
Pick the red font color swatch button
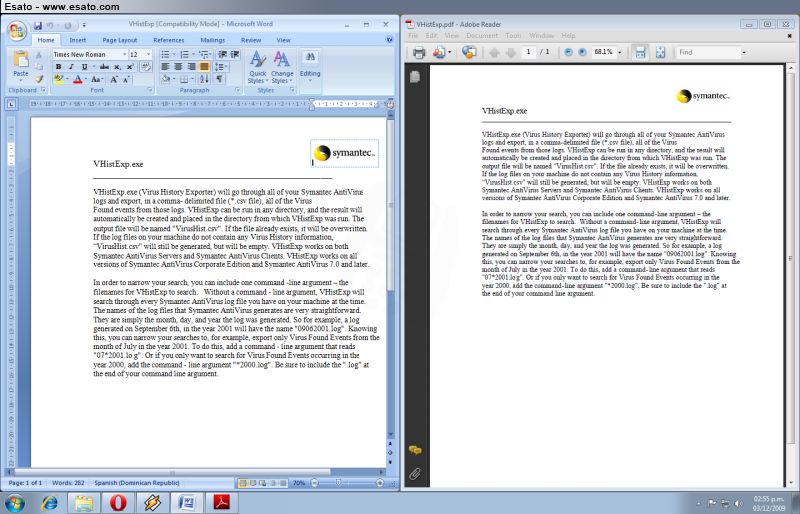78,79
